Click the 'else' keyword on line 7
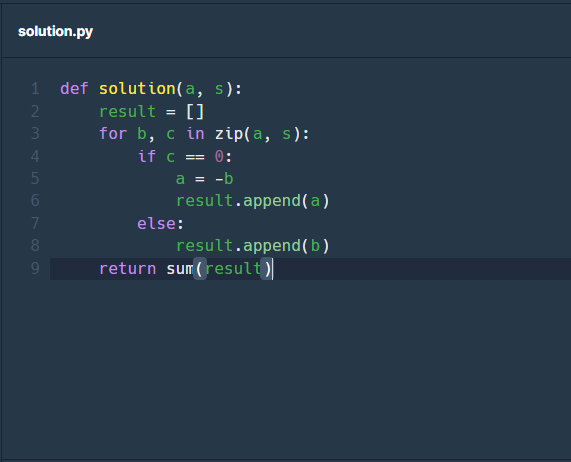This screenshot has height=462, width=571. click(157, 224)
